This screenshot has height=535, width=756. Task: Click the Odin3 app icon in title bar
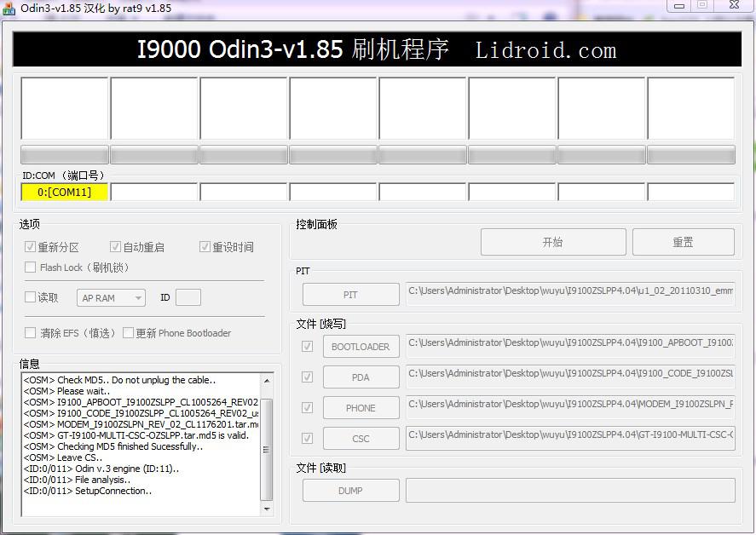point(9,9)
